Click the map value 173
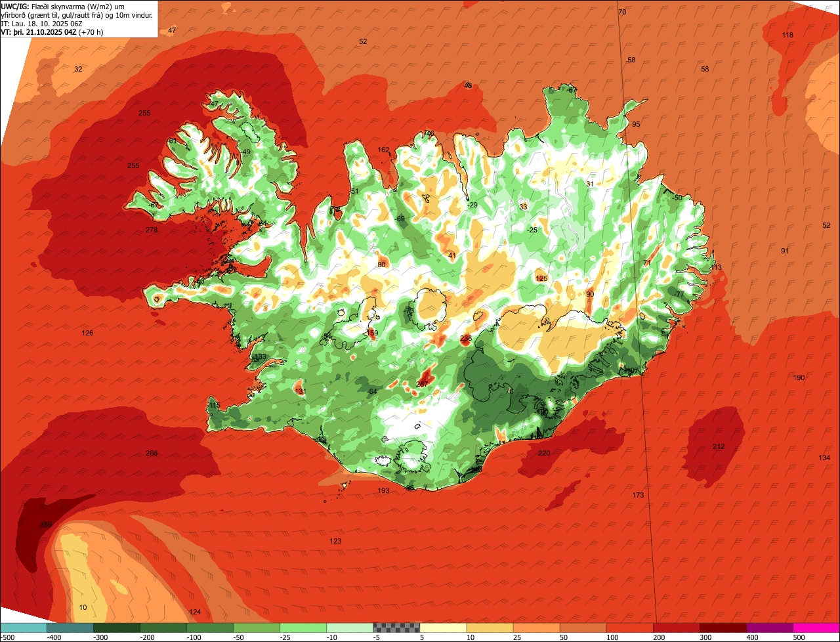This screenshot has width=840, height=642. coord(638,495)
